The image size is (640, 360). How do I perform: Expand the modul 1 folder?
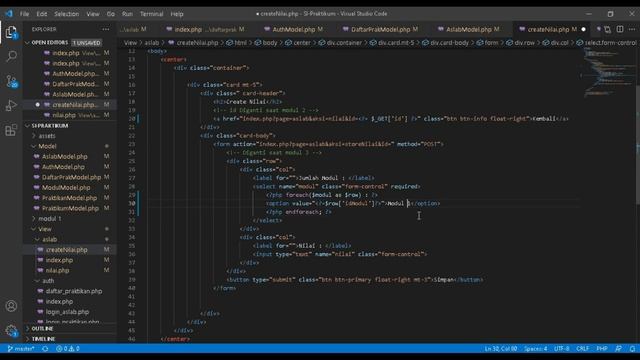click(50, 219)
